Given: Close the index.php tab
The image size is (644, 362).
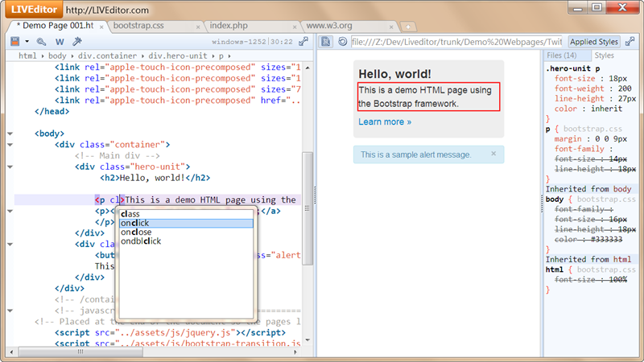Looking at the screenshot, I should pos(295,27).
